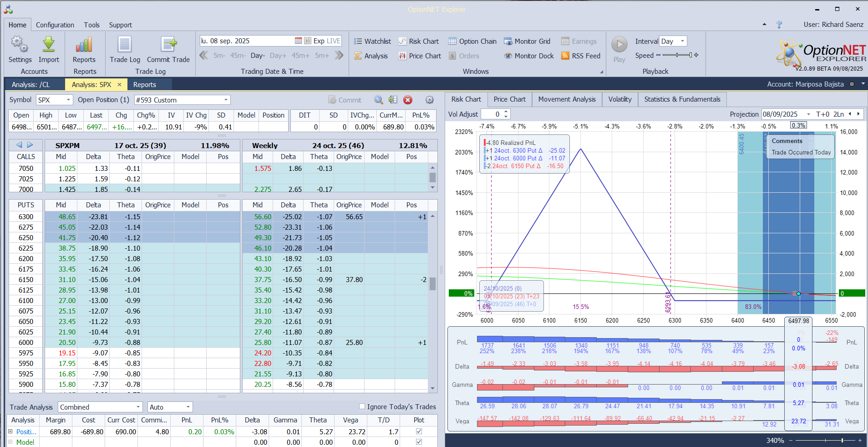Screen dimensions: 868x447
Task: Toggle Ignore Today's Trades checkbox
Action: pos(362,406)
